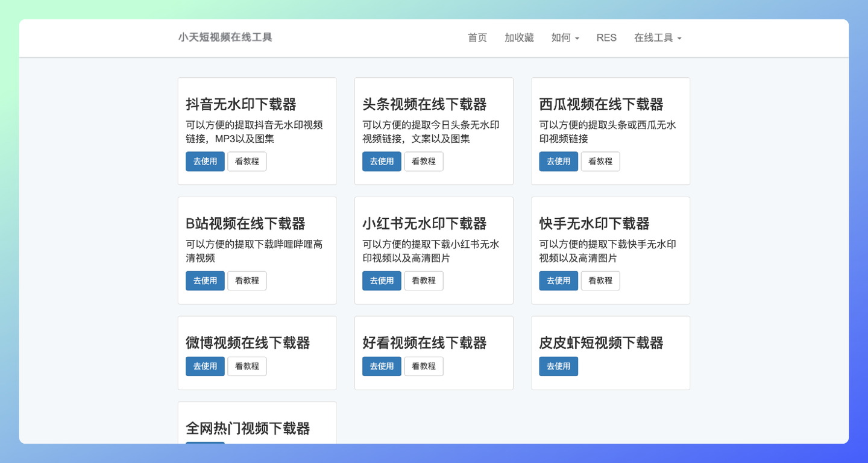Click 去使用 for B站视频在线下载器
This screenshot has width=868, height=463.
click(205, 281)
